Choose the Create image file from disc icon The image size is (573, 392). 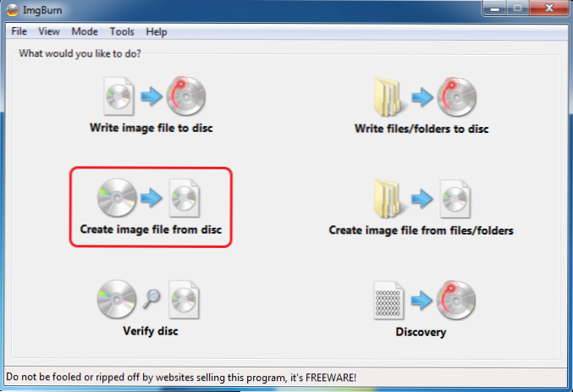pyautogui.click(x=148, y=198)
